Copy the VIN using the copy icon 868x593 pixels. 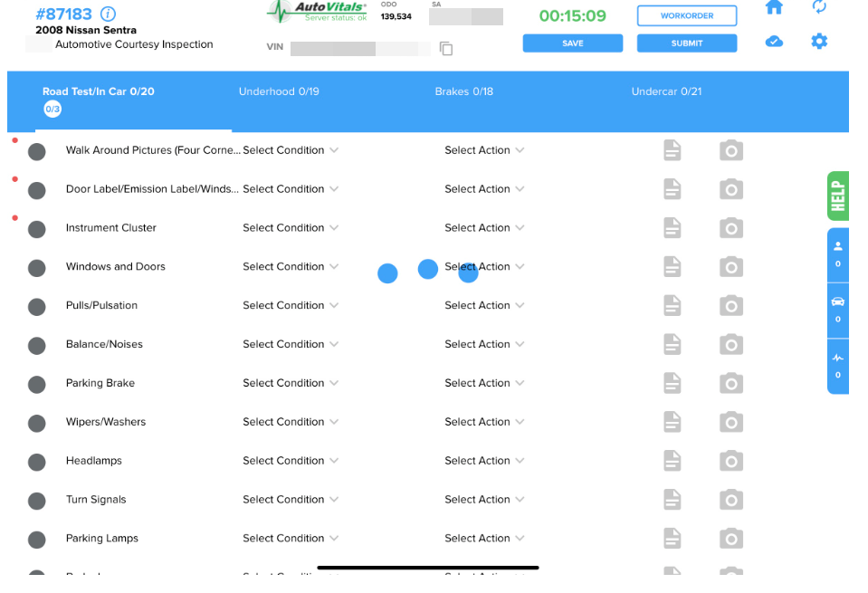click(x=445, y=49)
